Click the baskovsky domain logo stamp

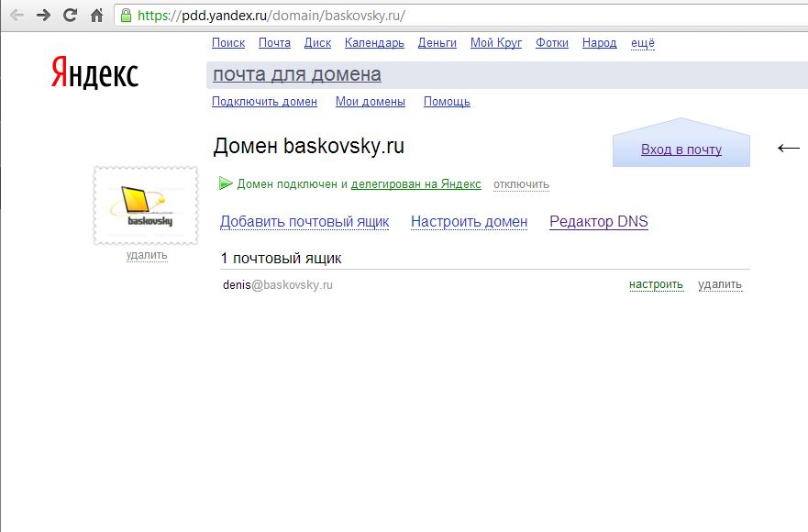point(146,205)
